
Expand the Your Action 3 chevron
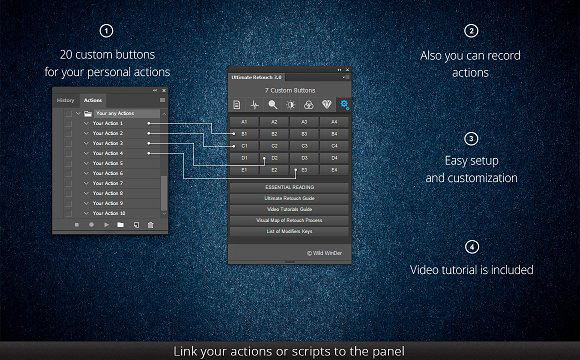(86, 143)
